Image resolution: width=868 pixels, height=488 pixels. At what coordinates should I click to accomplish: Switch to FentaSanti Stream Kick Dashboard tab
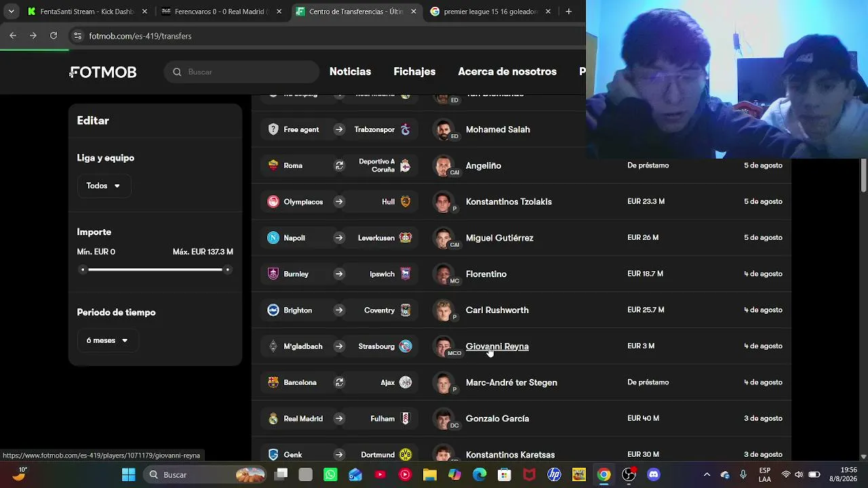[x=87, y=12]
